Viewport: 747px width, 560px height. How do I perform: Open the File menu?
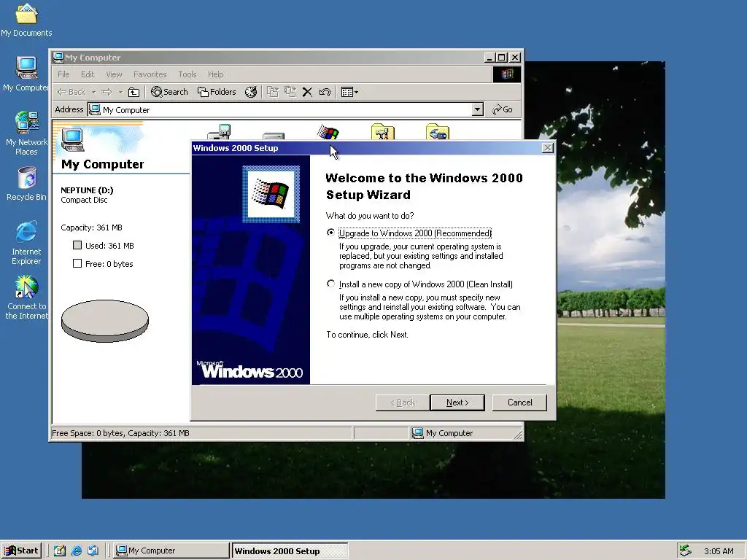point(63,74)
